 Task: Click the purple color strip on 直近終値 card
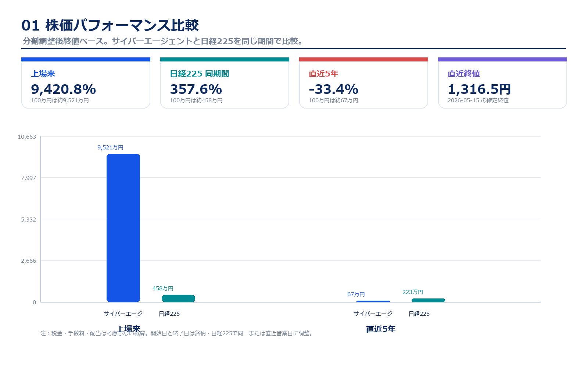click(x=502, y=59)
